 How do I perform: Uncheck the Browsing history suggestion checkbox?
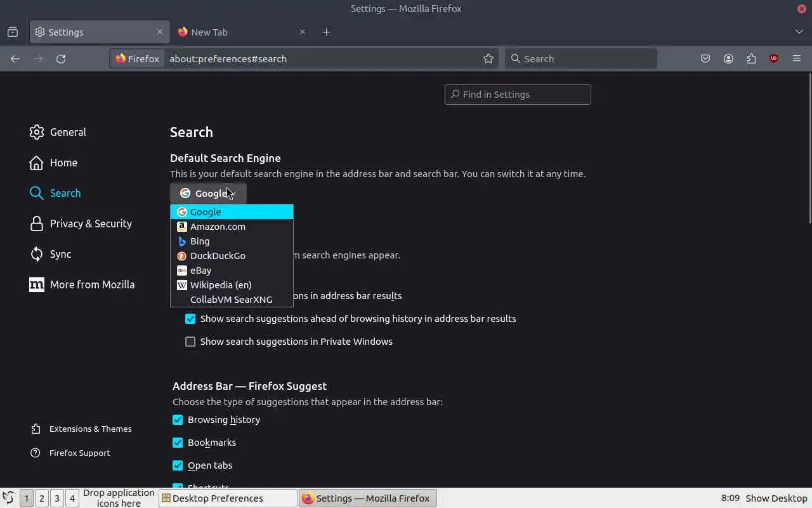(178, 420)
